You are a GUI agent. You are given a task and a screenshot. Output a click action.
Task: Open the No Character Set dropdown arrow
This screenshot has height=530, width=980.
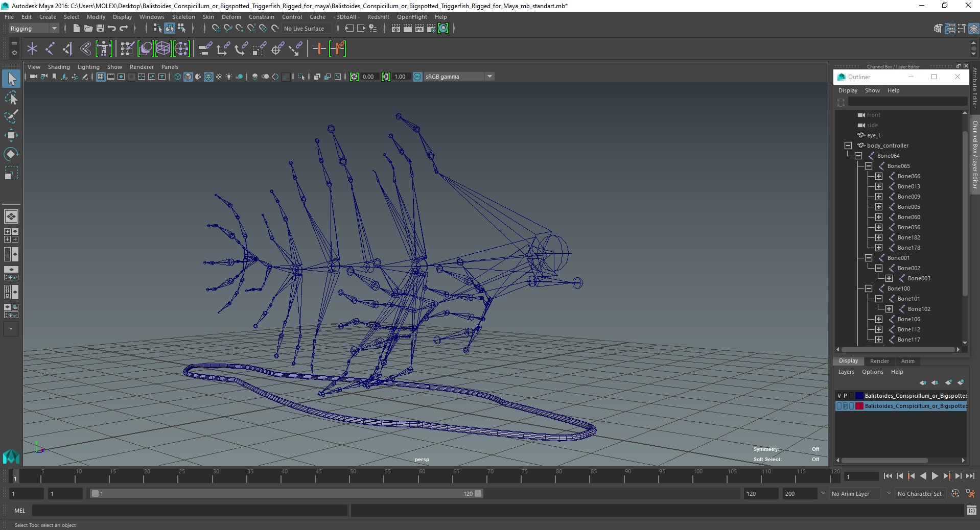coord(888,493)
